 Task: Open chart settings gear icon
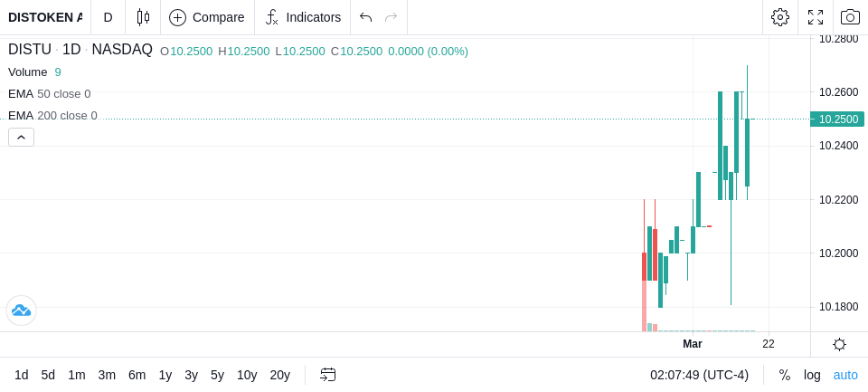[x=779, y=17]
